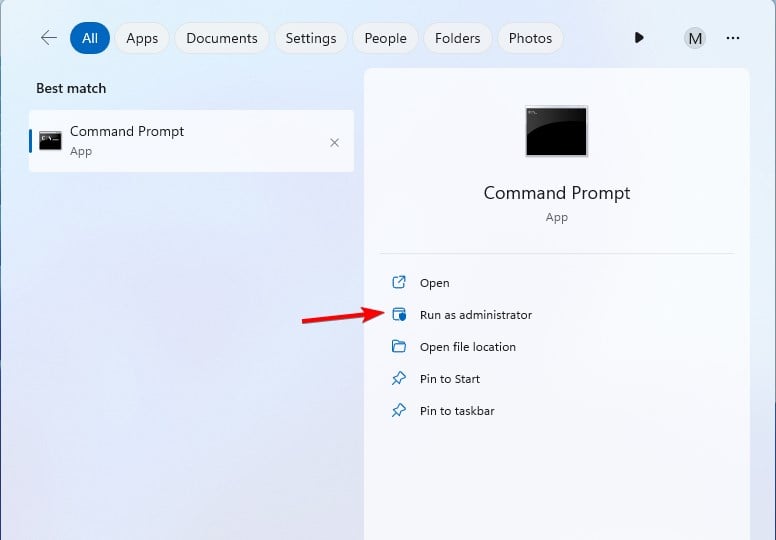Click the Open icon in actions list

399,283
